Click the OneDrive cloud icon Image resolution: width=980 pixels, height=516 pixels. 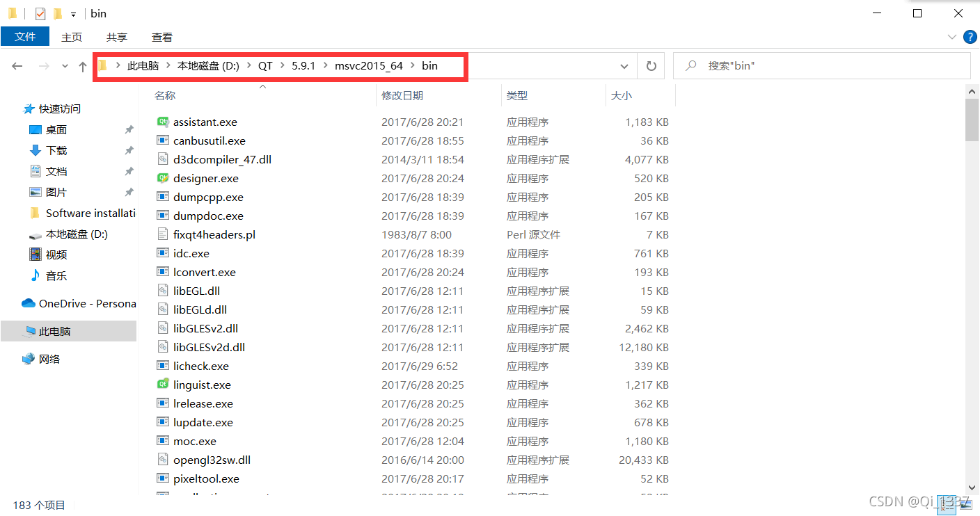pyautogui.click(x=29, y=303)
